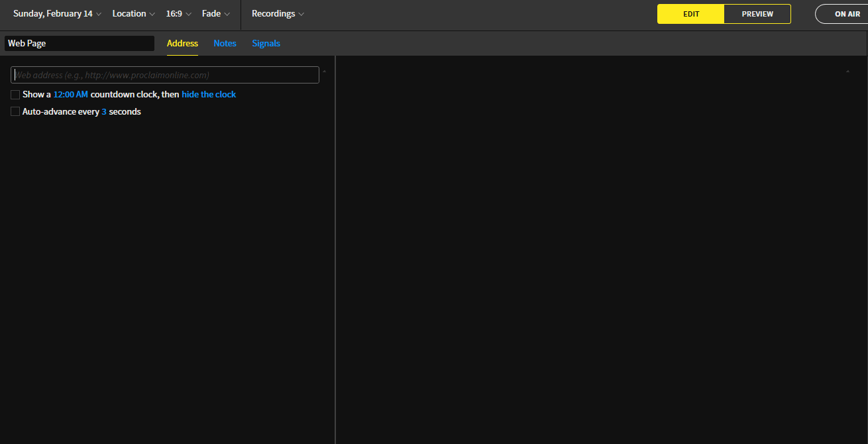Expand the Location dropdown
This screenshot has height=444, width=868.
[133, 14]
